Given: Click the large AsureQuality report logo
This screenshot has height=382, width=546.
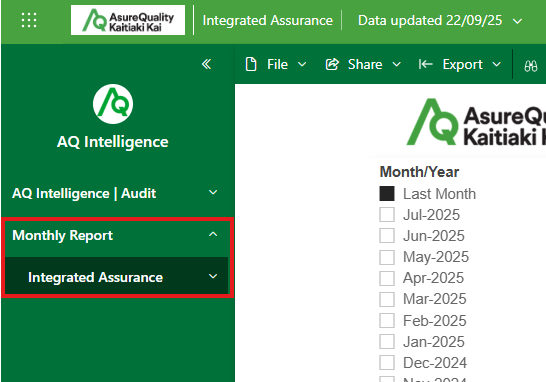Looking at the screenshot, I should pos(476,122).
